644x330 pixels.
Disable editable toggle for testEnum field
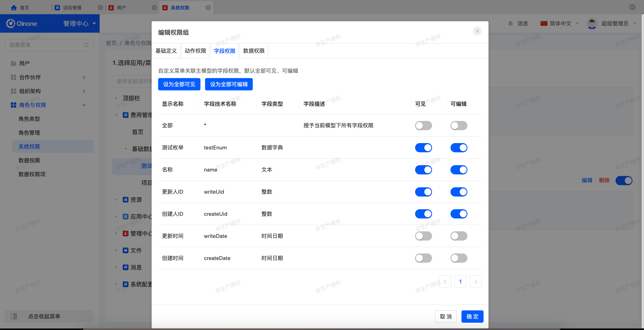tap(459, 148)
